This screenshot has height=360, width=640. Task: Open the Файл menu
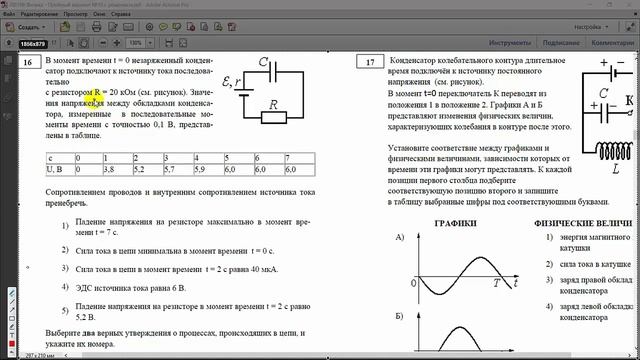(x=9, y=14)
